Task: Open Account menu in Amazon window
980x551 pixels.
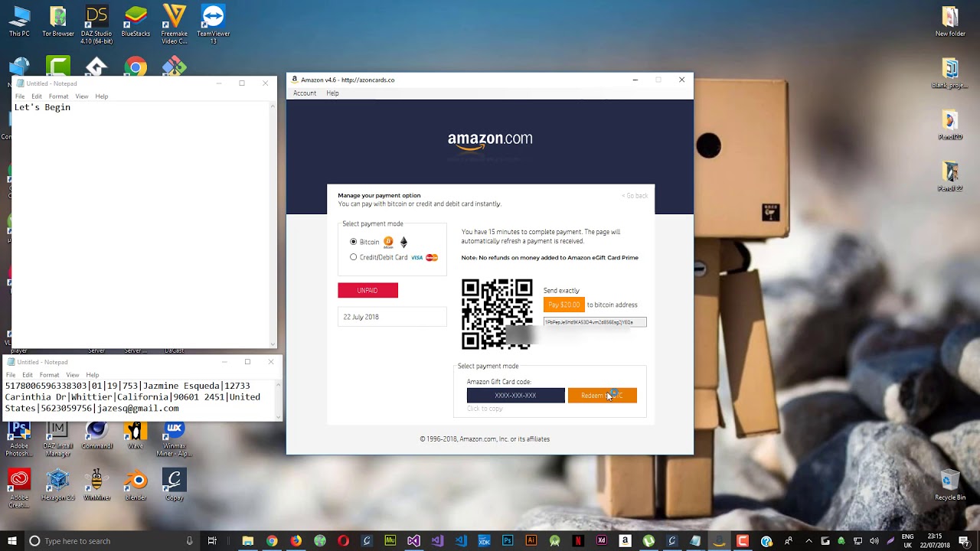Action: tap(305, 93)
